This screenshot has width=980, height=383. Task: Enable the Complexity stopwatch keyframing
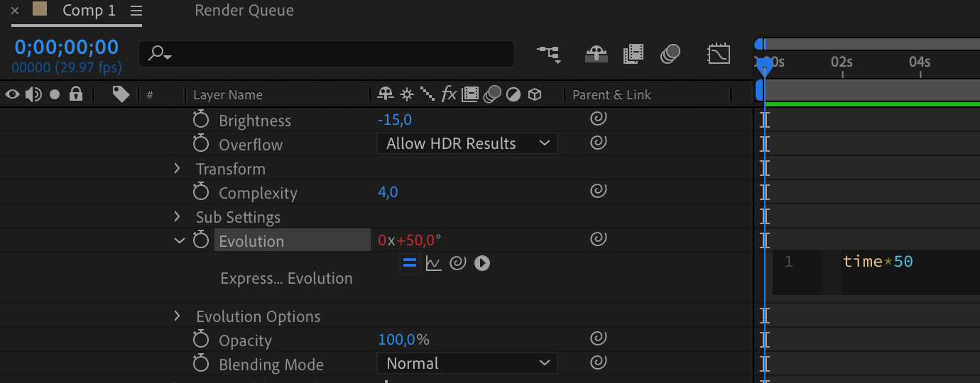tap(201, 192)
